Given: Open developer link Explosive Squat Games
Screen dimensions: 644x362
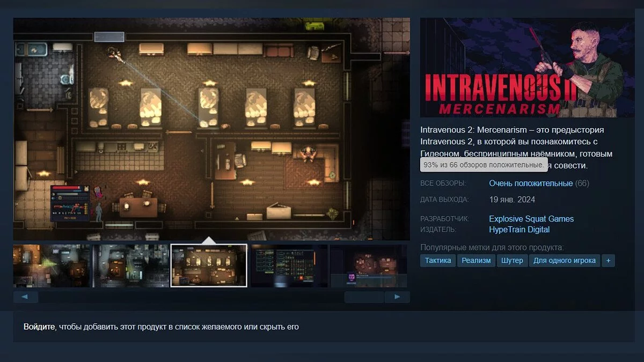Looking at the screenshot, I should (x=531, y=219).
